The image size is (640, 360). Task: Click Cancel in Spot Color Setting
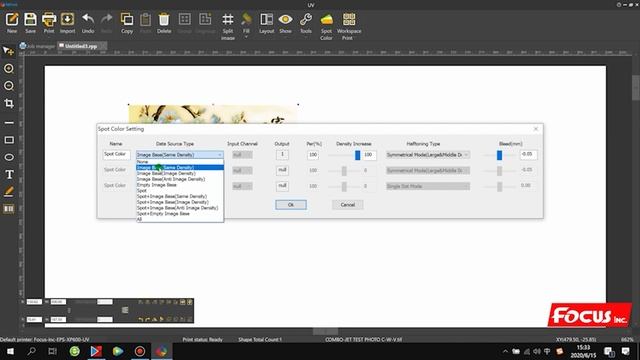click(x=347, y=205)
